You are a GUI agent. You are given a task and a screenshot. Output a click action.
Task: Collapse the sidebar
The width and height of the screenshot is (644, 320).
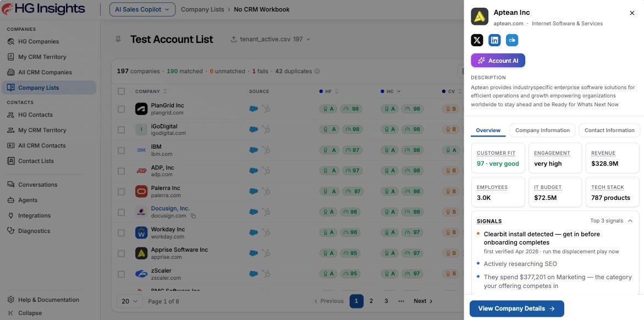pyautogui.click(x=49, y=313)
